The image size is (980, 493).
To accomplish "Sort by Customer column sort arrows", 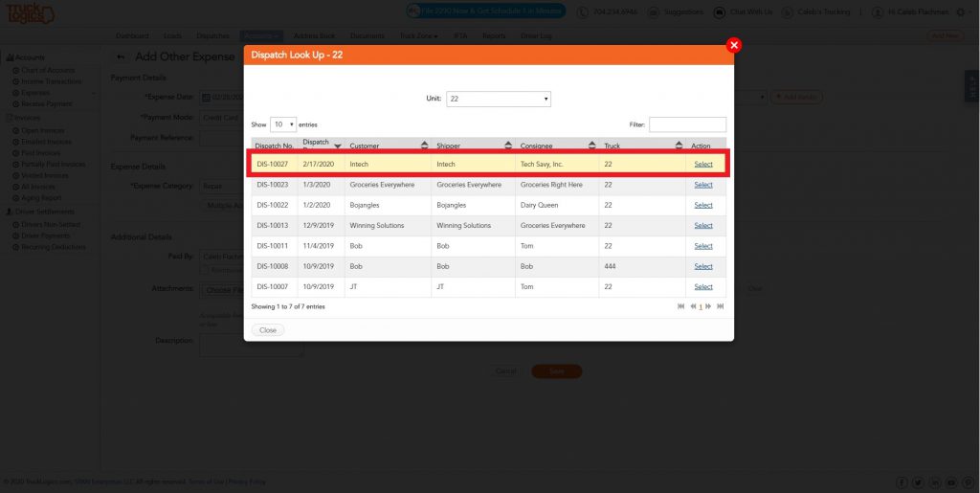I will 424,146.
